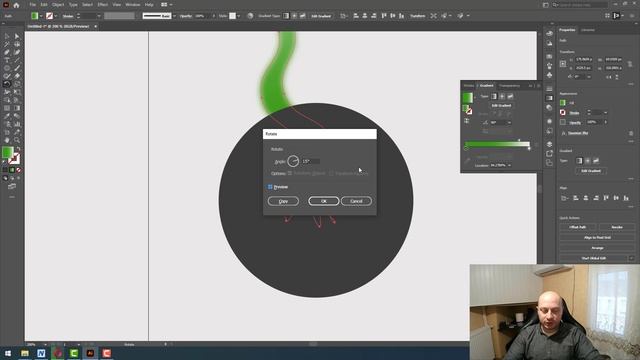Viewport: 640px width, 360px height.
Task: Click Start Global Edit button
Action: tap(593, 258)
